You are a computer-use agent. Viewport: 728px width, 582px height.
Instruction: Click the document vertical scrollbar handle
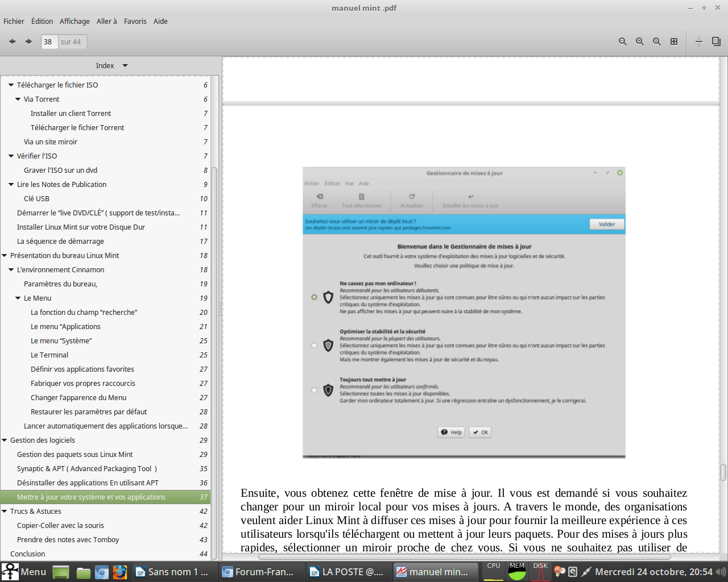(x=723, y=472)
